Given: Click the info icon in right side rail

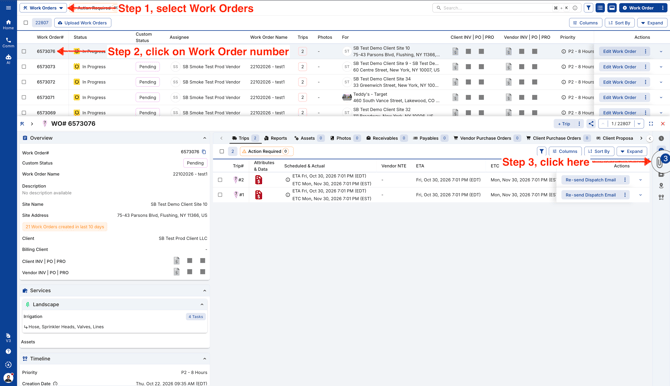Looking at the screenshot, I should [661, 138].
